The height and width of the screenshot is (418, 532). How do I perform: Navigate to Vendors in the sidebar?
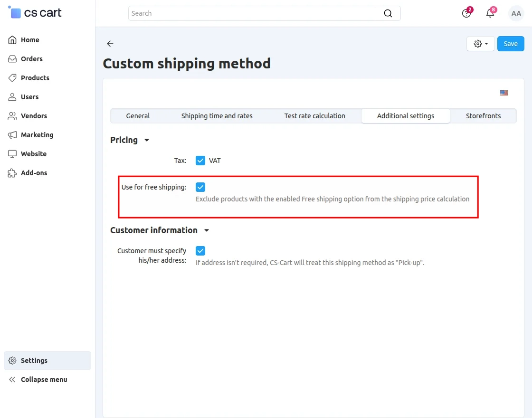[x=34, y=116]
